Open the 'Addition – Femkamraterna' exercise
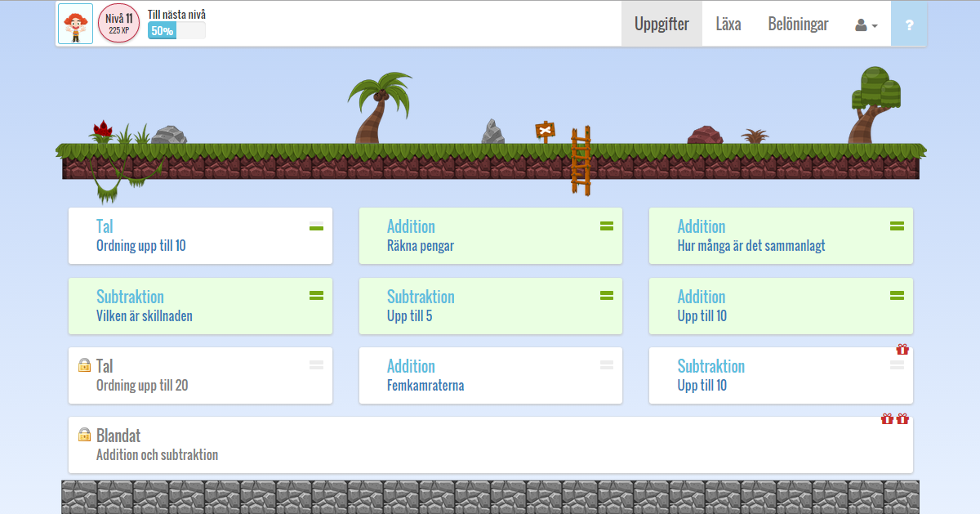The width and height of the screenshot is (980, 514). point(491,375)
